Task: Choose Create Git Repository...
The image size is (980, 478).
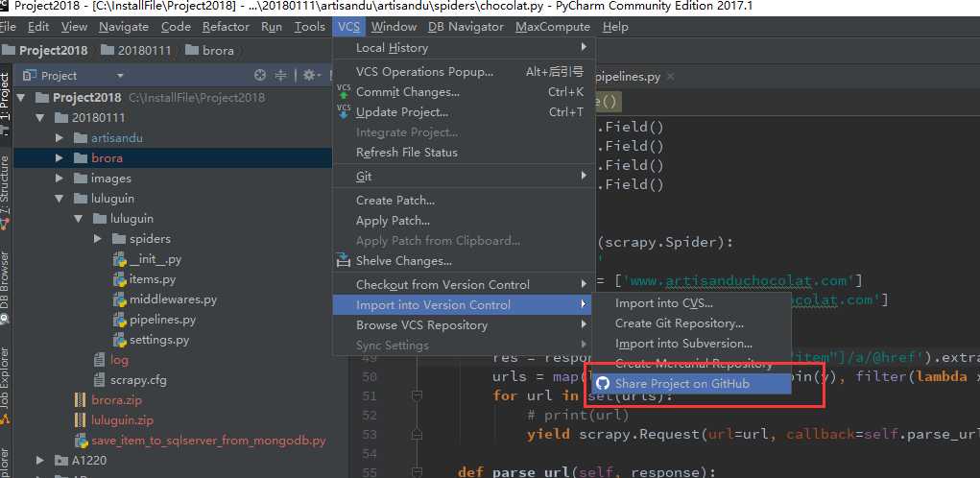Action: point(691,323)
